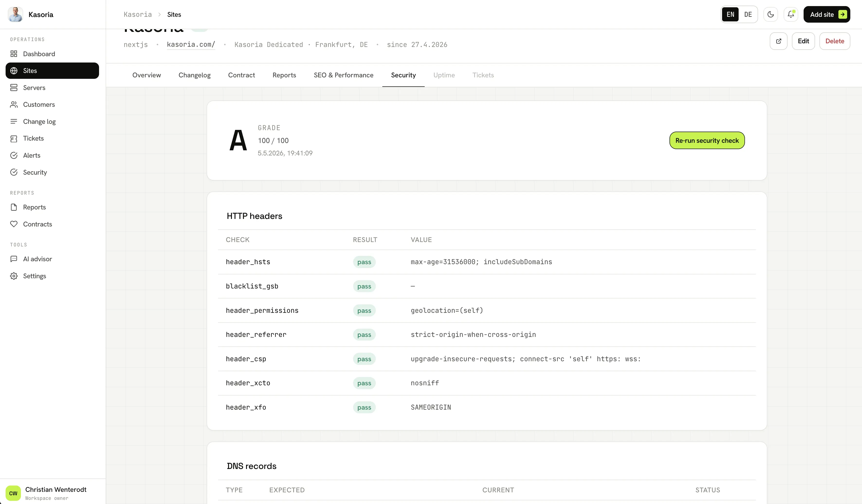
Task: Click the Settings gear icon
Action: point(14,276)
